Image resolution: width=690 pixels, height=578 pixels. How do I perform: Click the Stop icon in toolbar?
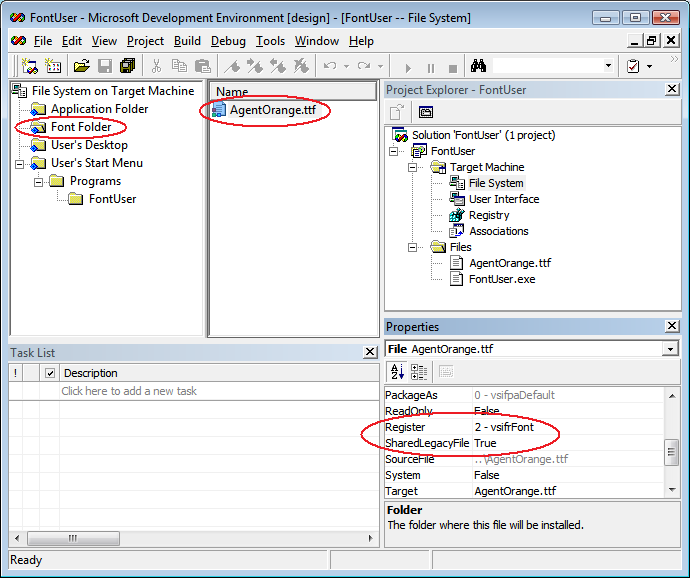[452, 68]
